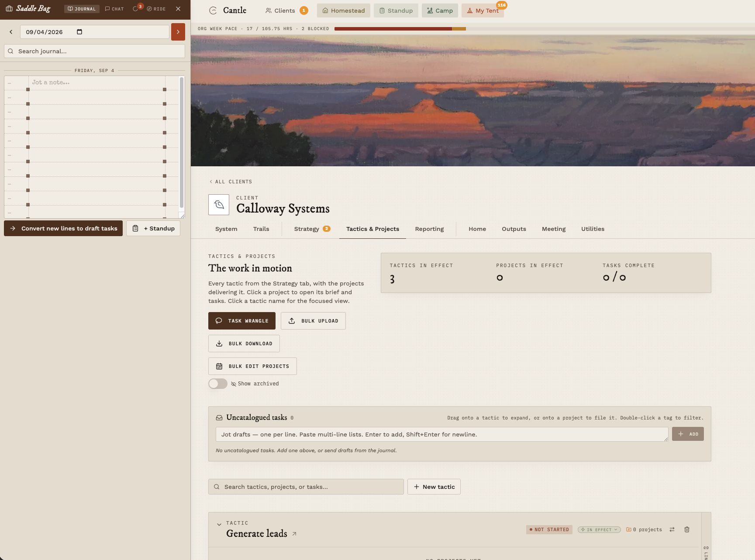Delete the Generate leads tactic
755x560 pixels.
tap(687, 529)
